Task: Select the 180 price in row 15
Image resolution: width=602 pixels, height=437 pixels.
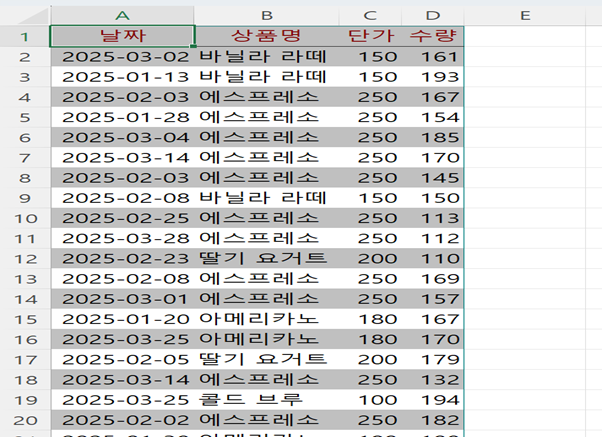Action: point(370,319)
